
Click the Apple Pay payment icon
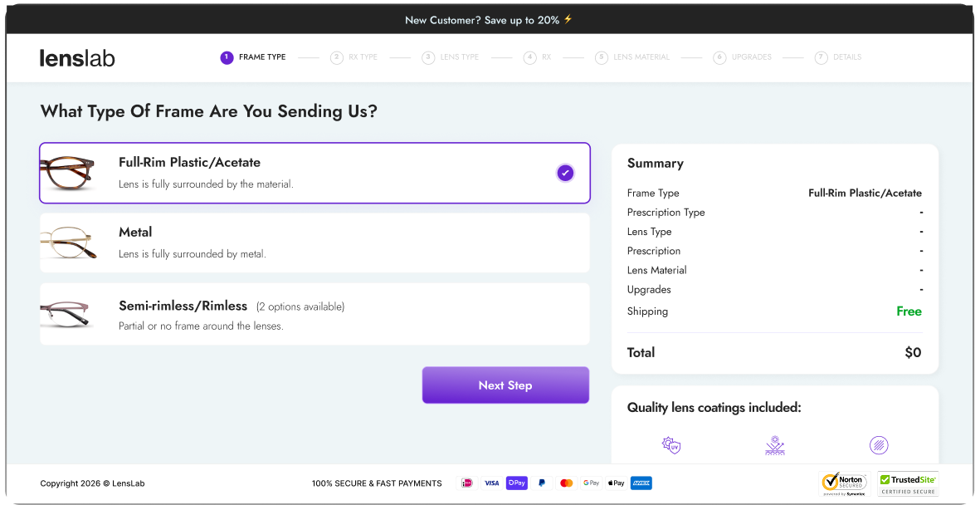point(616,483)
